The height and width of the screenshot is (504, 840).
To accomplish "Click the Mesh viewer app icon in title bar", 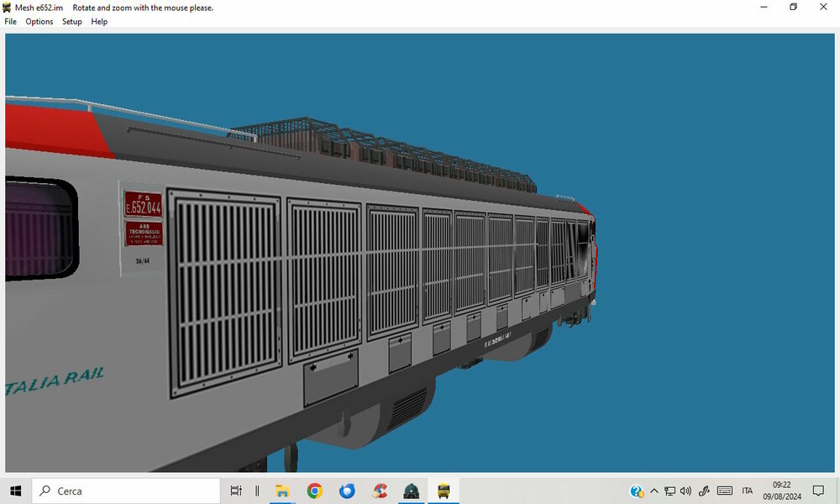I will [x=7, y=8].
